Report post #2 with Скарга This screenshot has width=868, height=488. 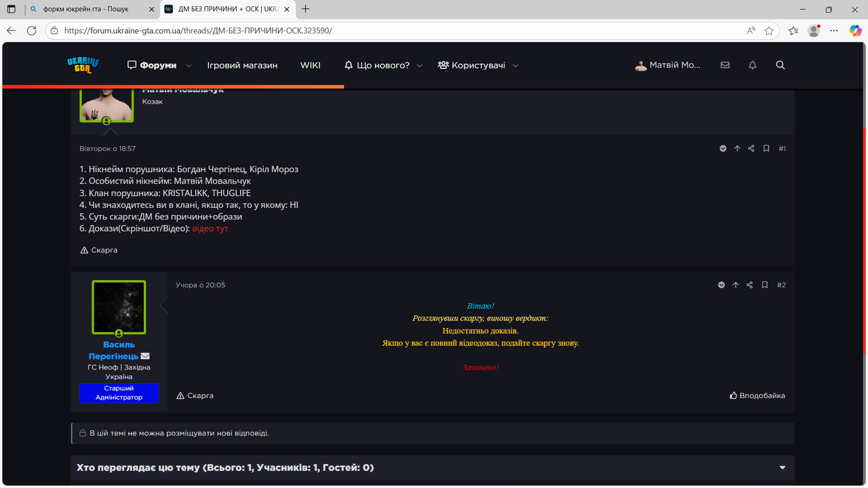195,395
